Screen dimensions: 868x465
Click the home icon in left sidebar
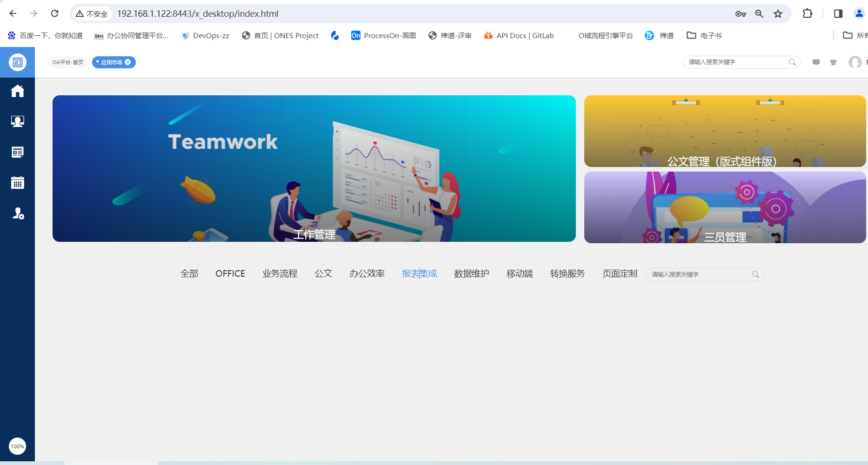pos(17,91)
